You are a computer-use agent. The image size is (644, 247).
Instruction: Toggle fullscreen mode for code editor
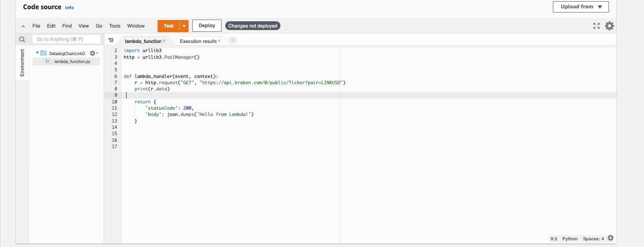[x=596, y=26]
